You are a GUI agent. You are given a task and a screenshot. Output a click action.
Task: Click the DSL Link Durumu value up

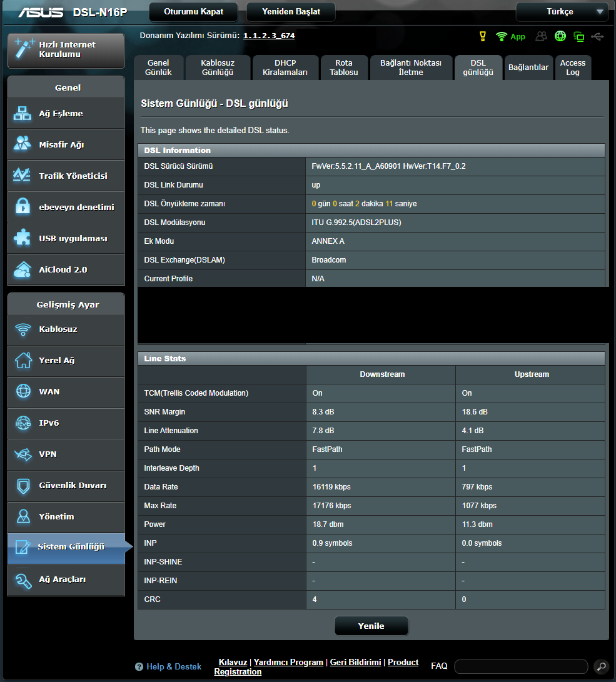(316, 185)
